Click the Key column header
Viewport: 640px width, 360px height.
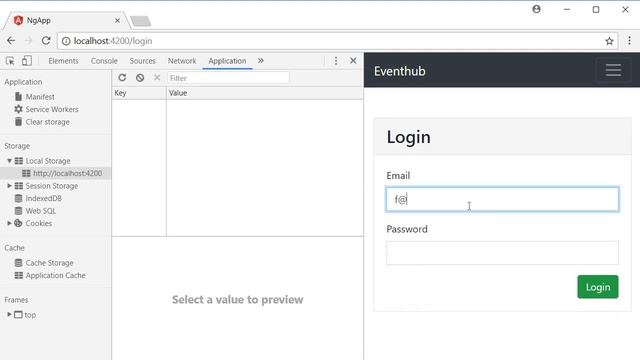pyautogui.click(x=139, y=93)
